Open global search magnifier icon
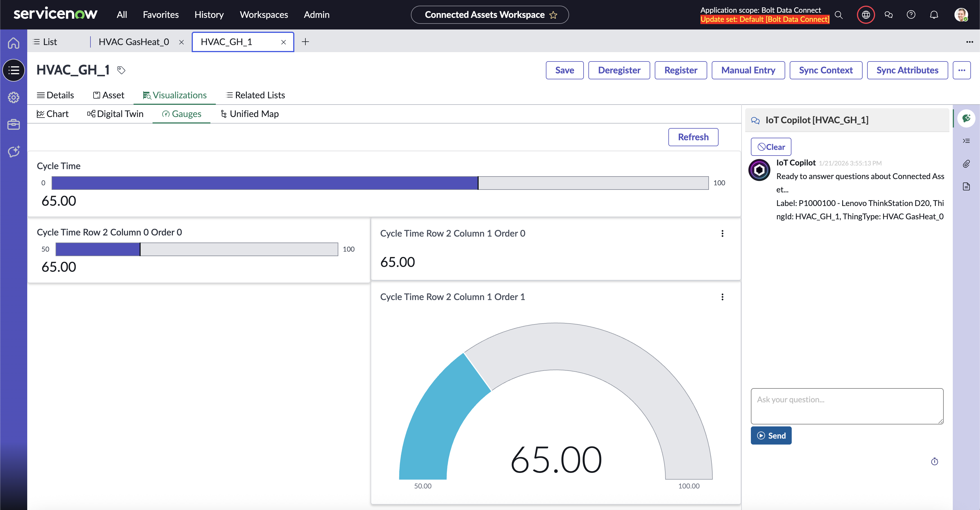The height and width of the screenshot is (510, 980). point(839,15)
